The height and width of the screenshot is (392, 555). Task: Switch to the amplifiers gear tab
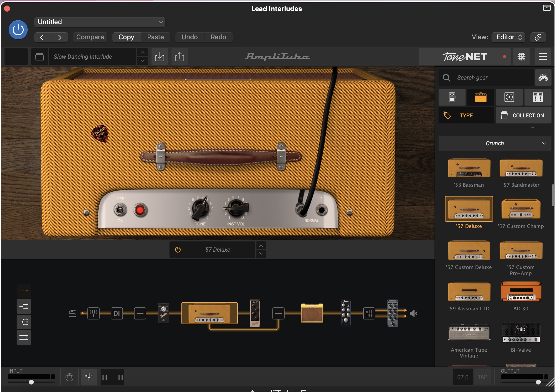coord(481,97)
